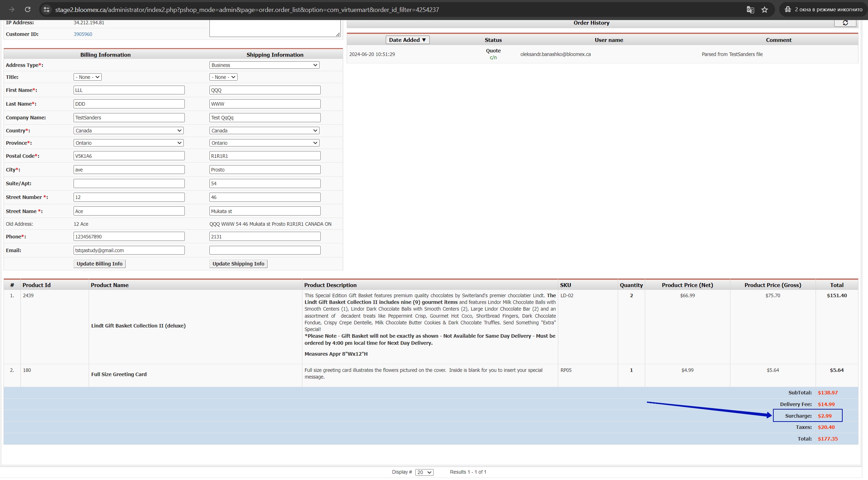
Task: Open the billing Province dropdown
Action: (128, 143)
